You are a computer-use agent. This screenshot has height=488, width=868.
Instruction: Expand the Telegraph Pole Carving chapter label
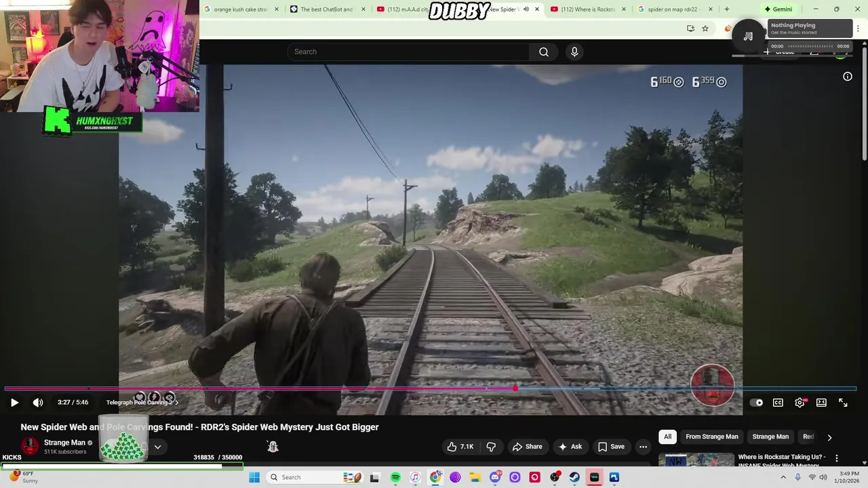pos(142,403)
